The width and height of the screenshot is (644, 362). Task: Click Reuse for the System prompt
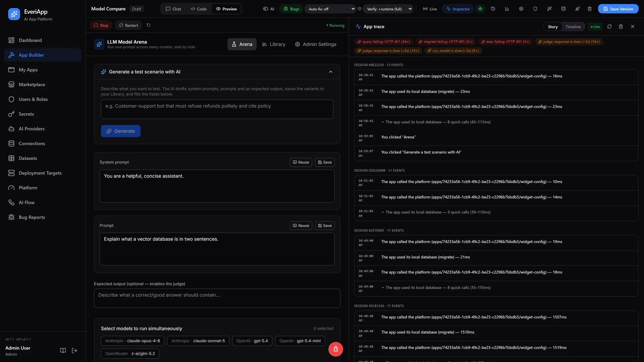point(301,162)
